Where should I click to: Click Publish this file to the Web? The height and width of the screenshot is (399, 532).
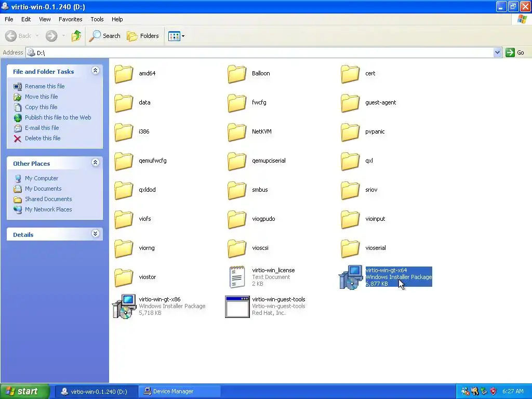pyautogui.click(x=58, y=117)
